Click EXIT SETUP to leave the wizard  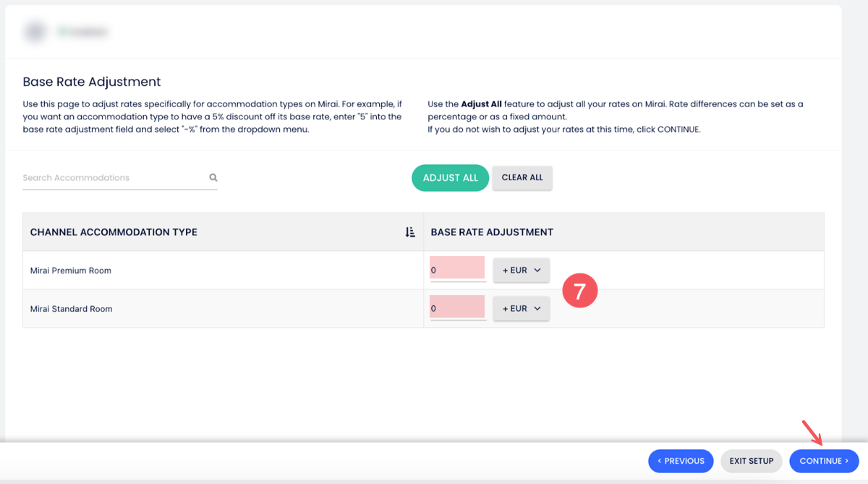751,461
